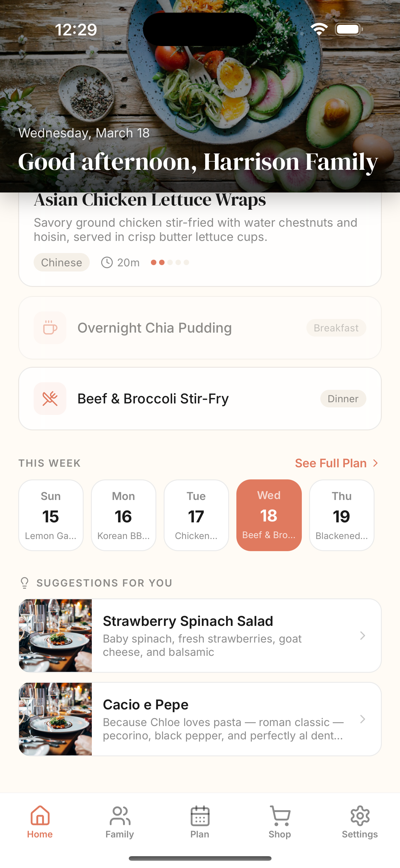Tap the Shop cart icon
This screenshot has width=400, height=868.
click(280, 815)
